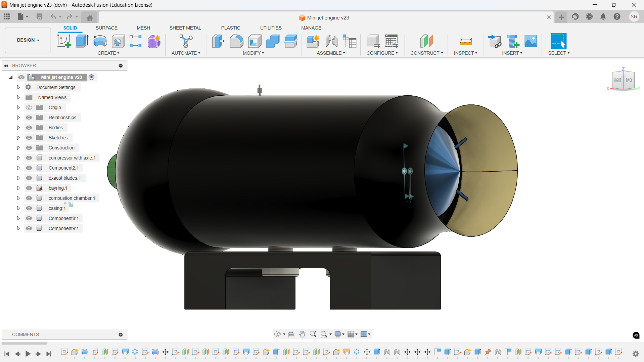Image resolution: width=644 pixels, height=362 pixels.
Task: Open the Help question mark menu
Action: pos(617,17)
